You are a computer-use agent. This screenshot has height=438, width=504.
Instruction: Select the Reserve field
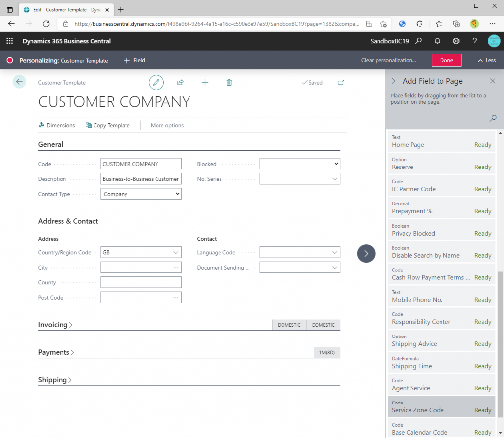point(441,164)
